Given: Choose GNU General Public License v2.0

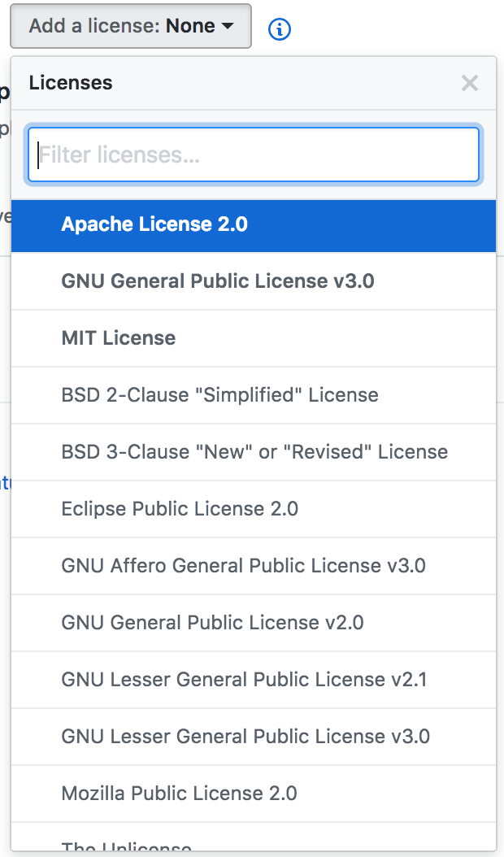Looking at the screenshot, I should click(x=254, y=623).
